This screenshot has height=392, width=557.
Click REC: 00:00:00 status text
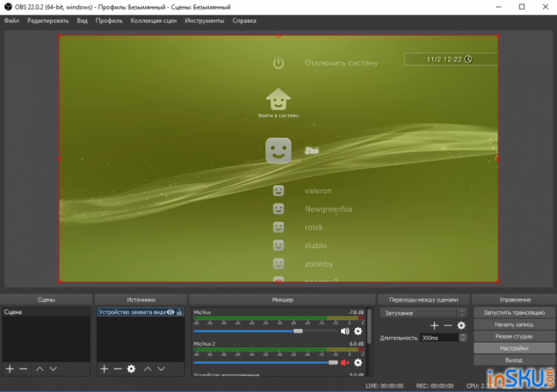point(434,386)
